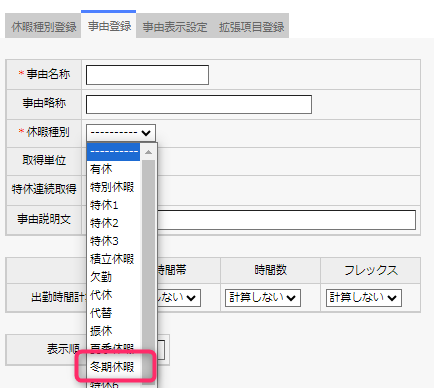Pick 特休1 in the dropdown list
This screenshot has height=388, width=434.
tap(113, 205)
